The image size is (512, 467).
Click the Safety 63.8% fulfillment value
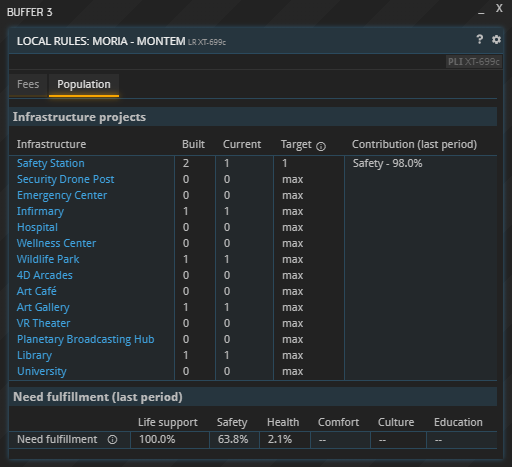[x=233, y=439]
